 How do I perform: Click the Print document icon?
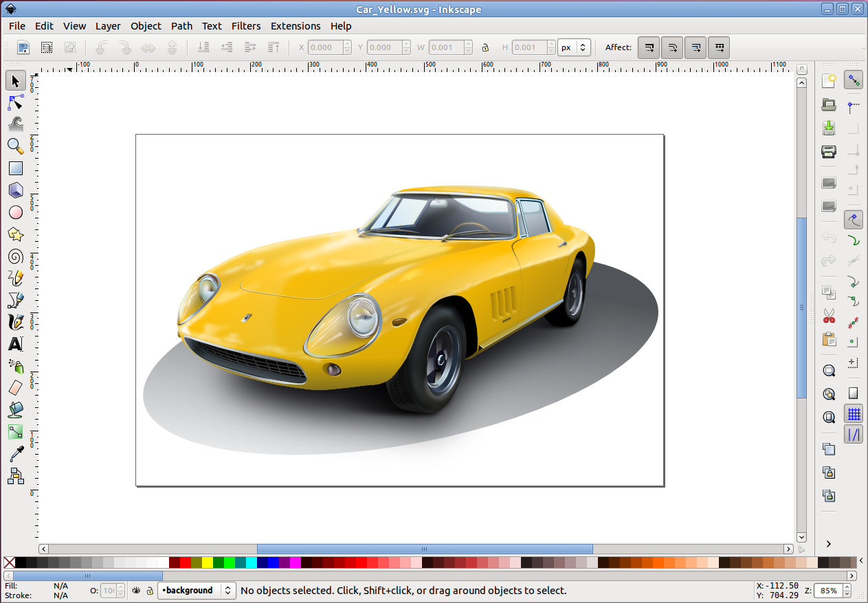point(829,152)
